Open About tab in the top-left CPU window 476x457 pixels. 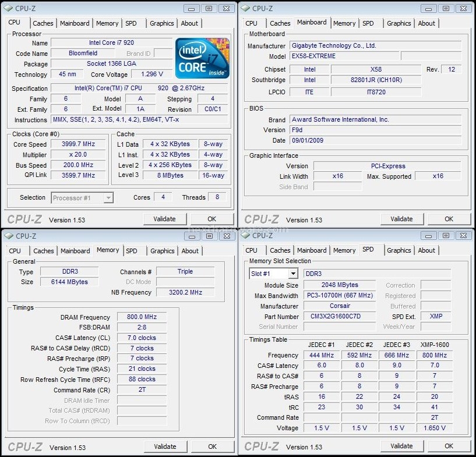pos(189,23)
